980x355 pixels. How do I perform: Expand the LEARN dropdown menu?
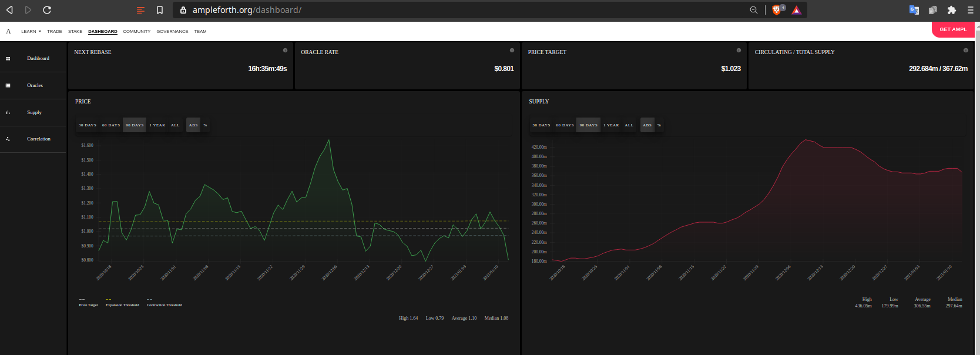click(x=31, y=32)
